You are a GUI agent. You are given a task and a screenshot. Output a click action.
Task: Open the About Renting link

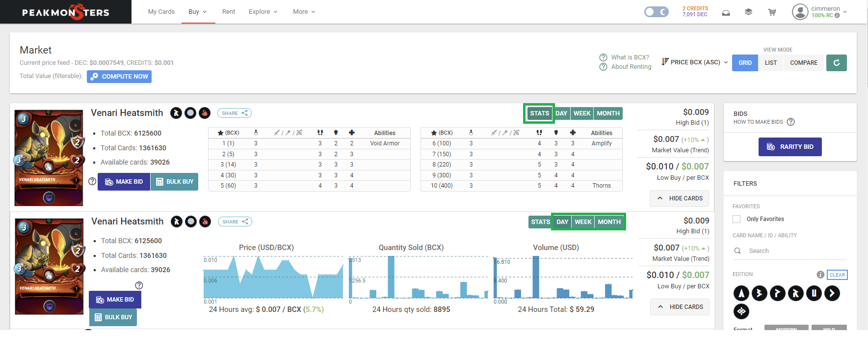point(631,67)
